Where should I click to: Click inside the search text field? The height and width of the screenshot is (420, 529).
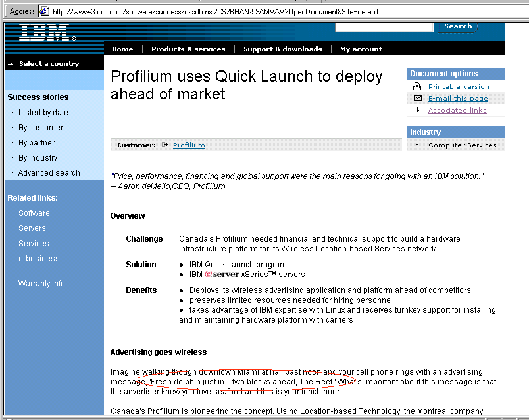coord(384,27)
